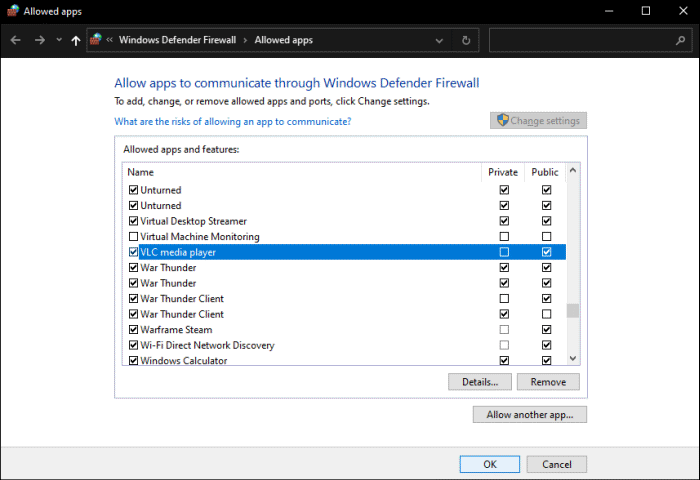Expand the address bar history dropdown

pyautogui.click(x=440, y=40)
